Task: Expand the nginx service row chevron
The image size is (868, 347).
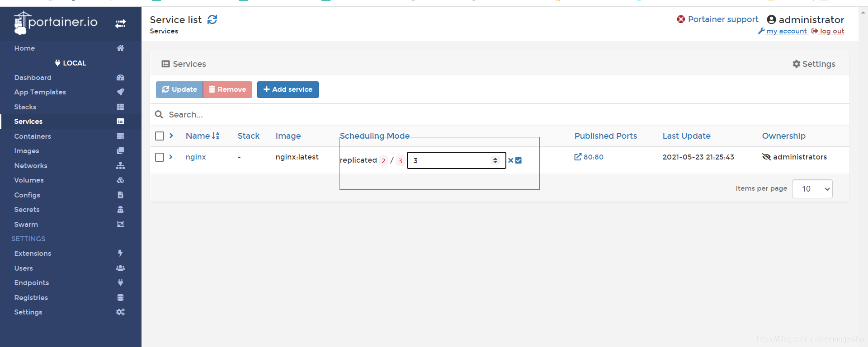Action: click(x=171, y=157)
